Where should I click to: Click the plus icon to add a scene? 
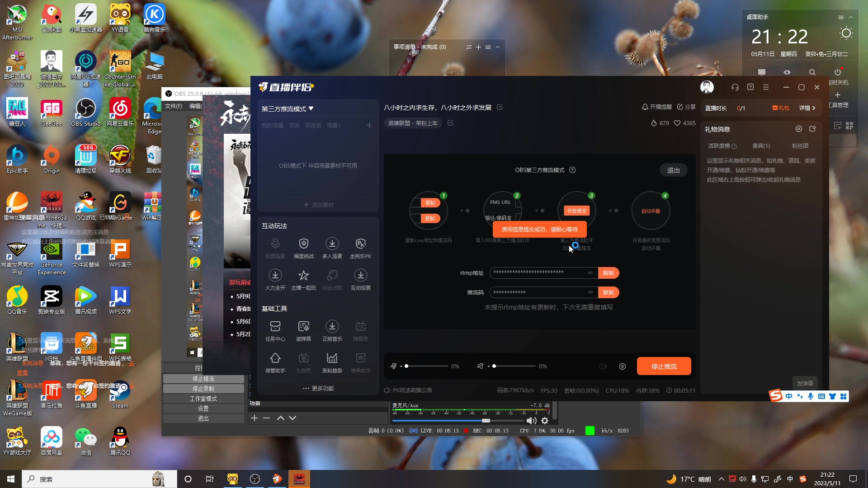tap(369, 125)
